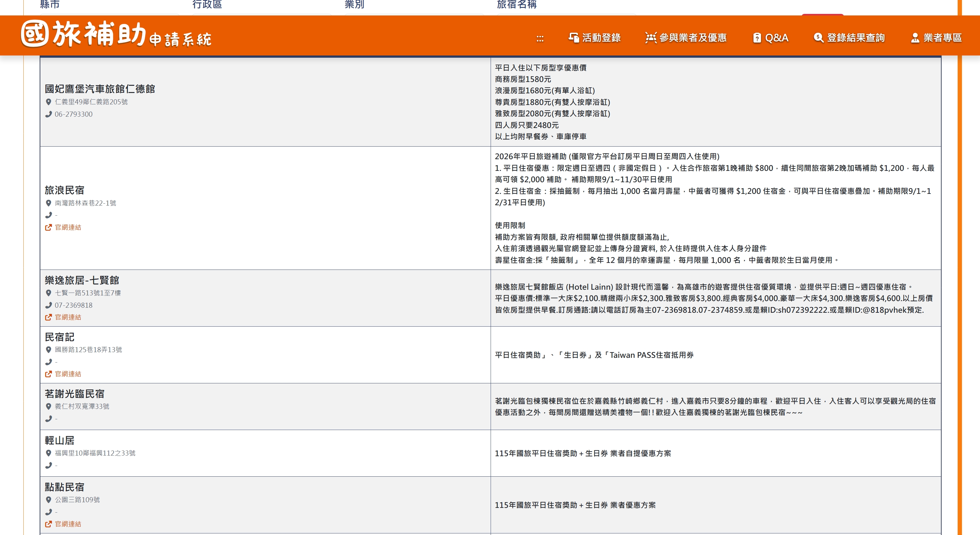Click the 民宿記 offer text mentioning Taiwan PASS
Viewport: 980px width, 535px height.
click(x=594, y=355)
